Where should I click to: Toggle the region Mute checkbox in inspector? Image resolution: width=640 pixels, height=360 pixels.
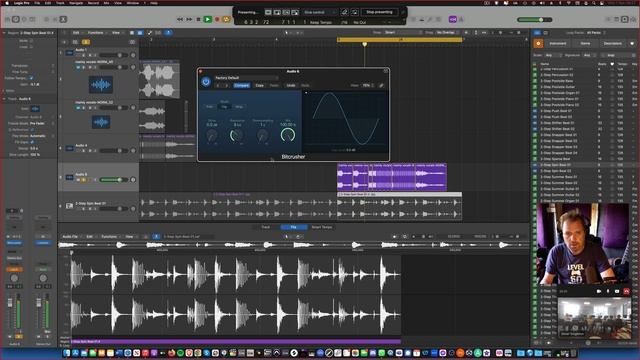click(x=31, y=41)
